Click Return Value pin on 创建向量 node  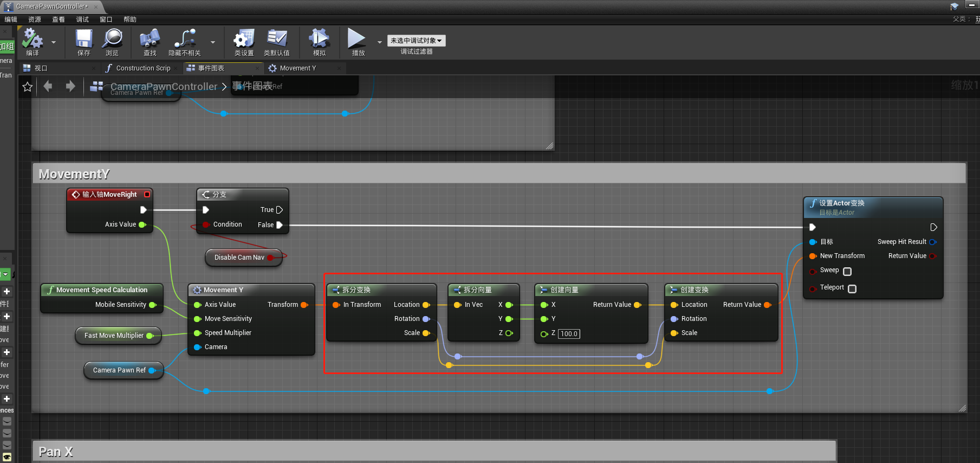click(x=638, y=305)
